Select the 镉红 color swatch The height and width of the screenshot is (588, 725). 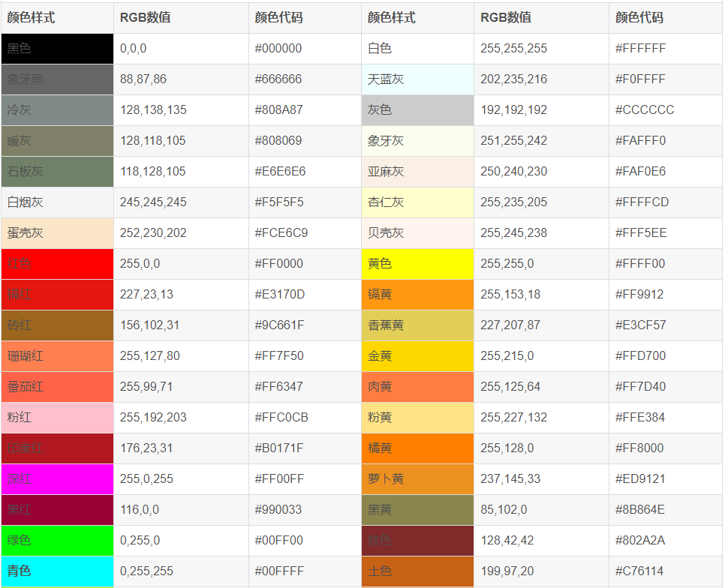point(57,295)
